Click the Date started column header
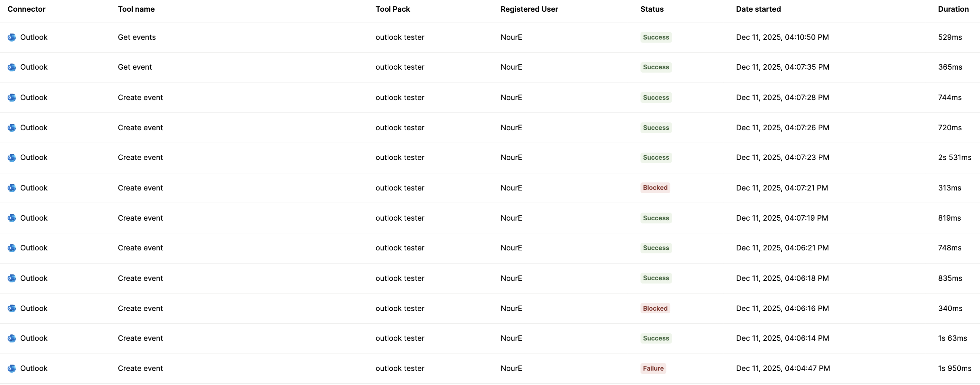The image size is (980, 385). tap(758, 9)
